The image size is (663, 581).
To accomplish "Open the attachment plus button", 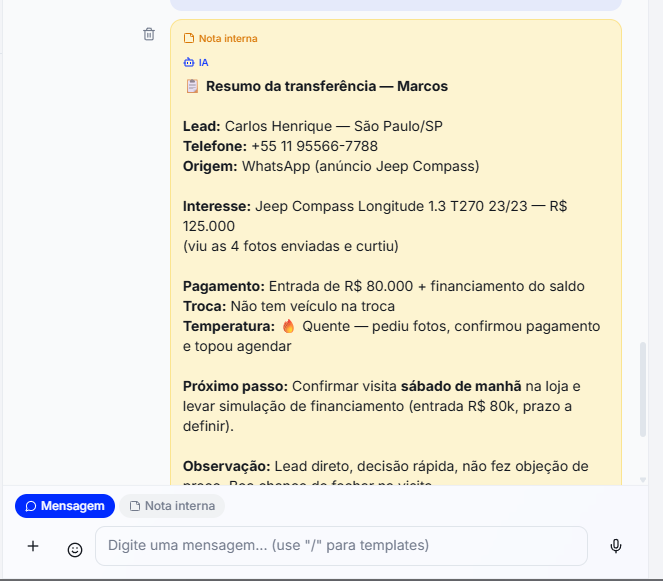I will [33, 546].
